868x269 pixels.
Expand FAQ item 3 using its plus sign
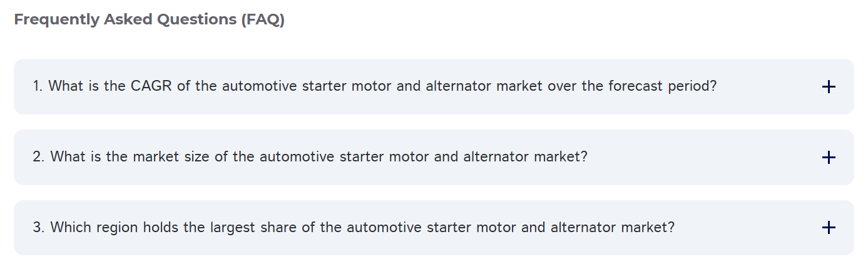pyautogui.click(x=828, y=228)
